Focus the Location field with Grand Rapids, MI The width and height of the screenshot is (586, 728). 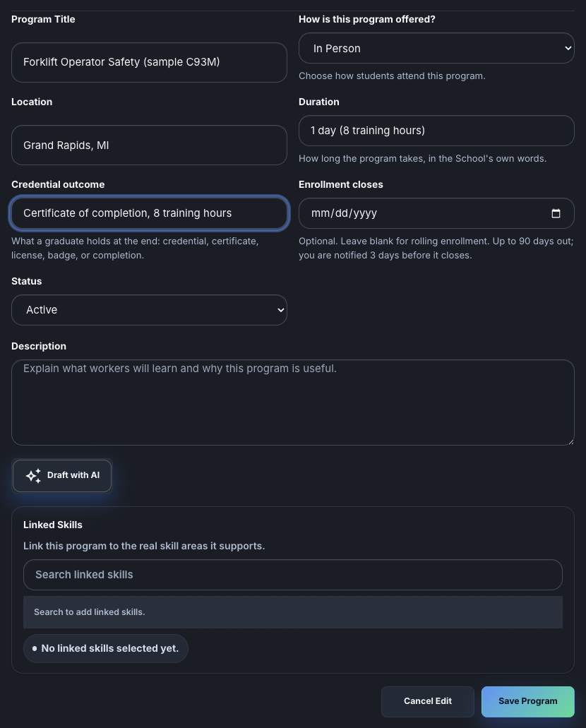point(149,145)
